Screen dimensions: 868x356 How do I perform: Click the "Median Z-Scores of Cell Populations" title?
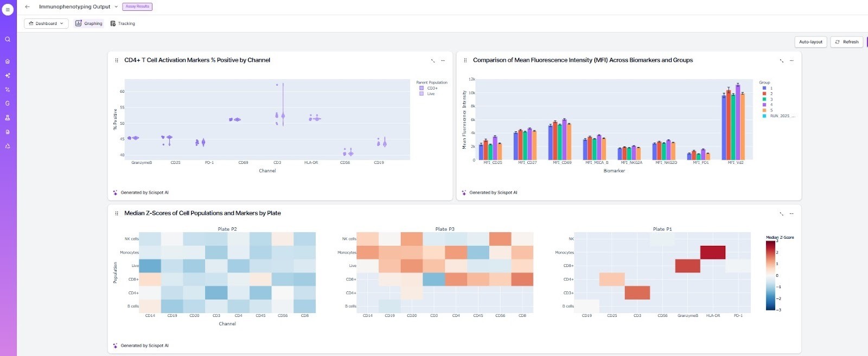pyautogui.click(x=202, y=213)
